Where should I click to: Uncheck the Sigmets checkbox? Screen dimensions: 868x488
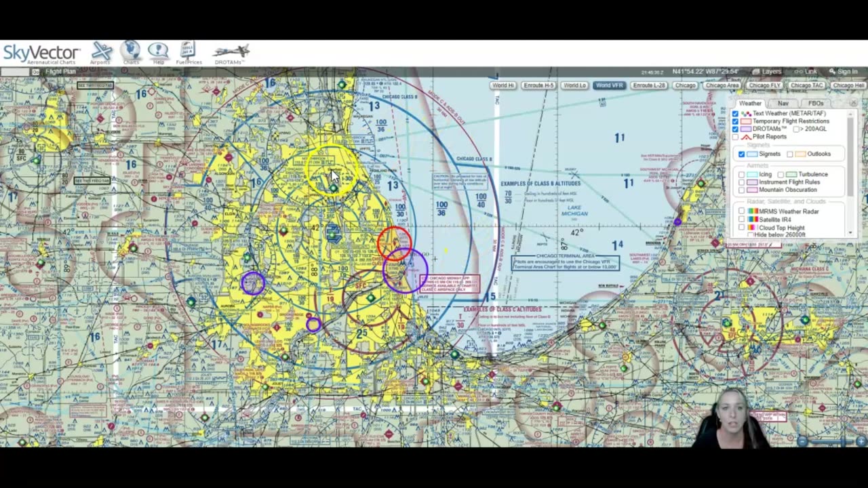click(741, 154)
